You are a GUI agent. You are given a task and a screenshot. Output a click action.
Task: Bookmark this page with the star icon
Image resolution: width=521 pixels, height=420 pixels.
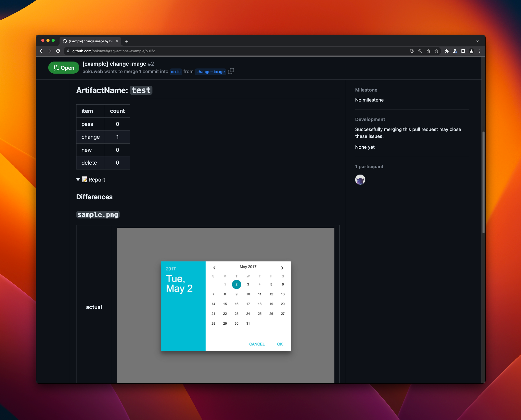click(437, 51)
